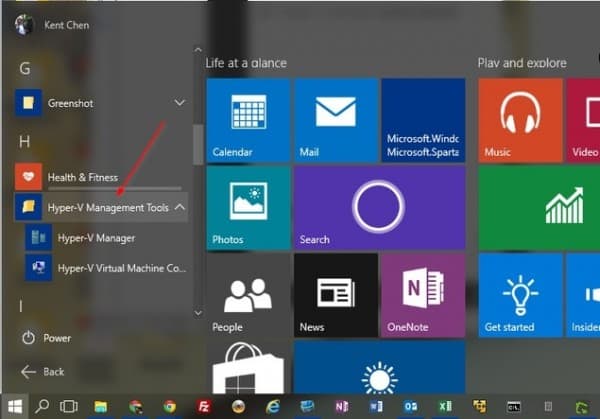600x419 pixels.
Task: Open the Get started tile
Action: coord(520,295)
